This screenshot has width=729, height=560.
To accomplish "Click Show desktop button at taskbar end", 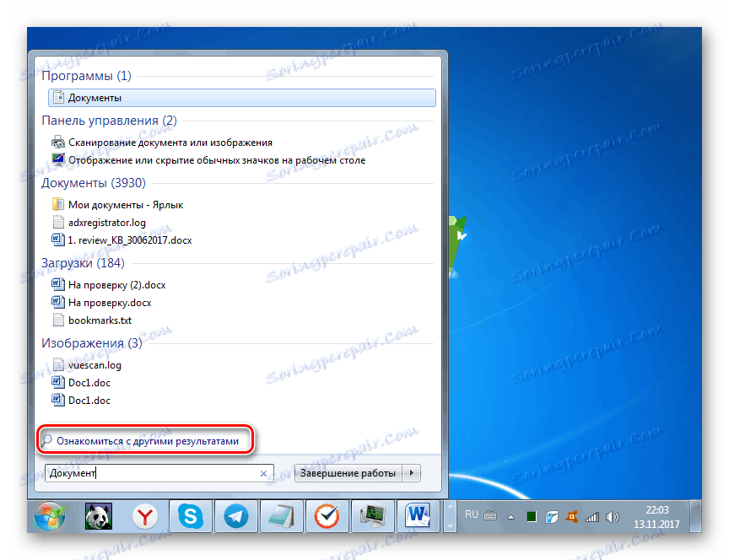I will 695,516.
